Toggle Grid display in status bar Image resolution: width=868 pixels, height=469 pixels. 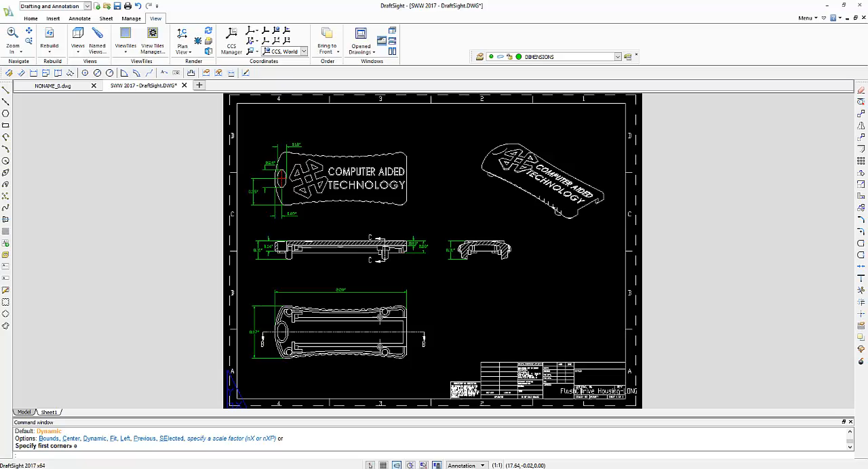pos(383,466)
